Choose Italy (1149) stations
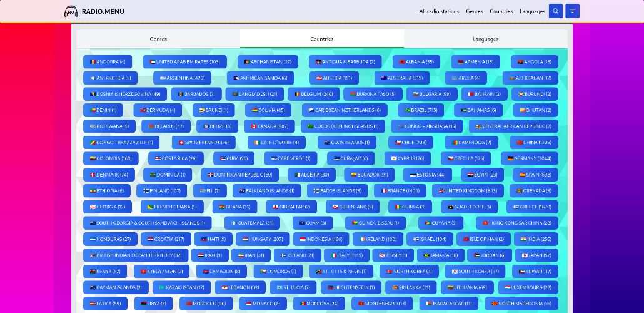Screen dimensions: 644x313 346,255
